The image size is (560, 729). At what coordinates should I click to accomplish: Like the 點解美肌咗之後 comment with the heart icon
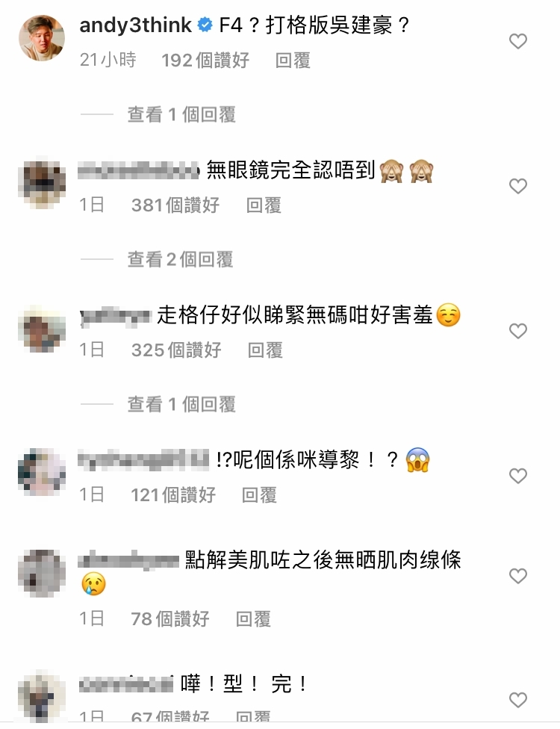[517, 576]
